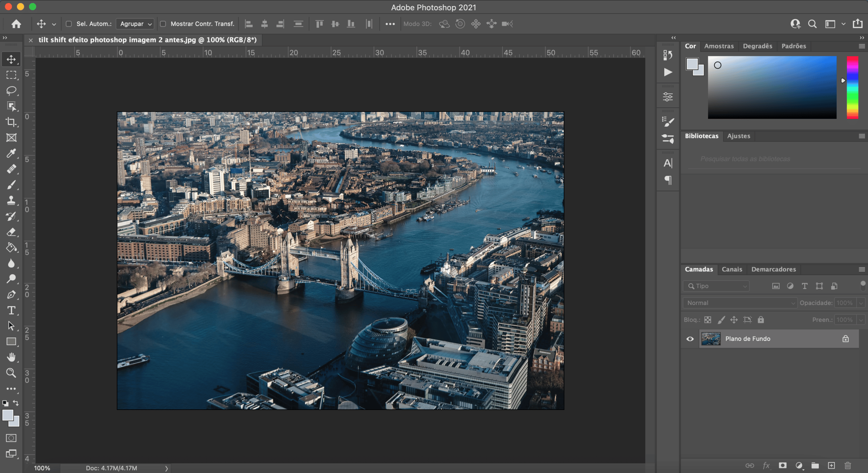Select the Rectangle shape tool
868x473 pixels.
tap(11, 342)
